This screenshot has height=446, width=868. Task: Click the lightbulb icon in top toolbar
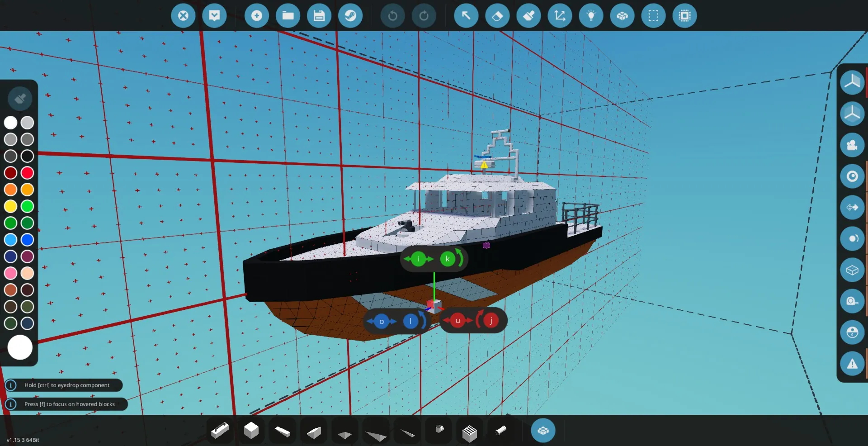(x=591, y=16)
